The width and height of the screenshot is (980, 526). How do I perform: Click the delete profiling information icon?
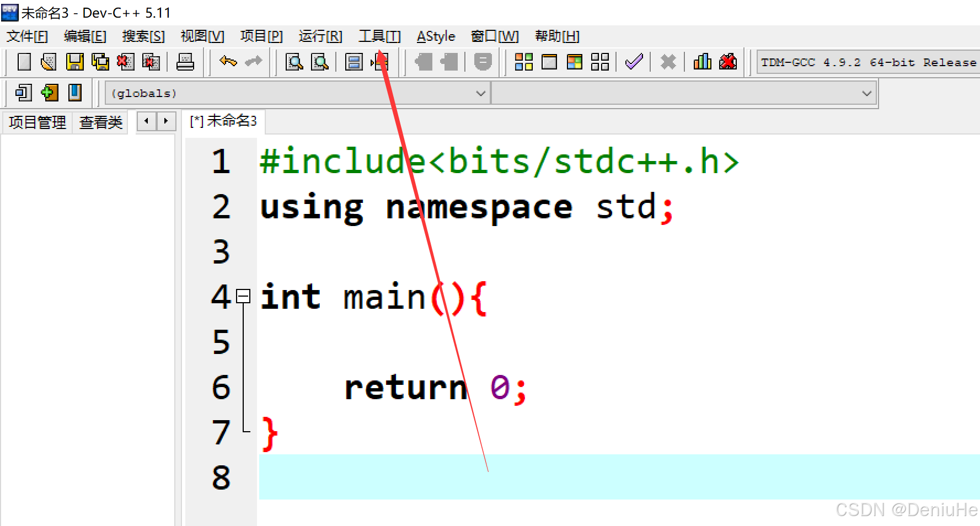[728, 62]
